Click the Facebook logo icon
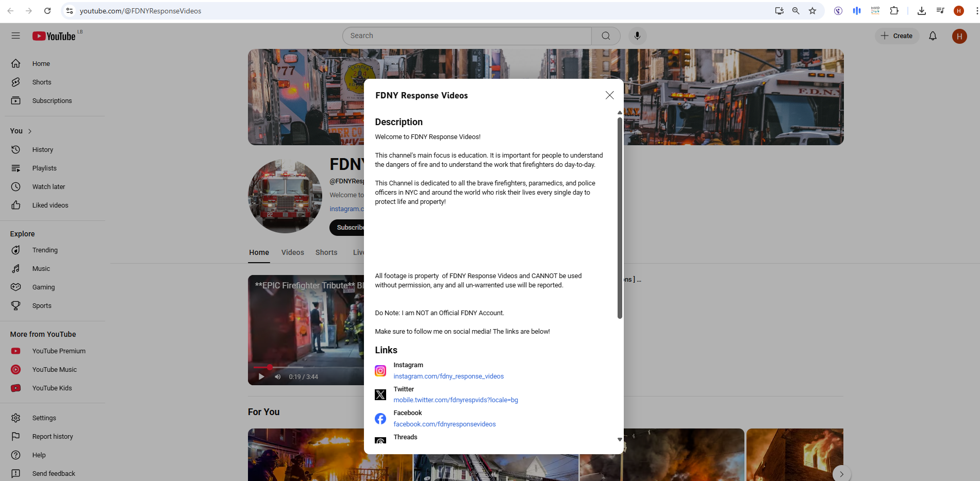This screenshot has width=980, height=481. [x=380, y=419]
